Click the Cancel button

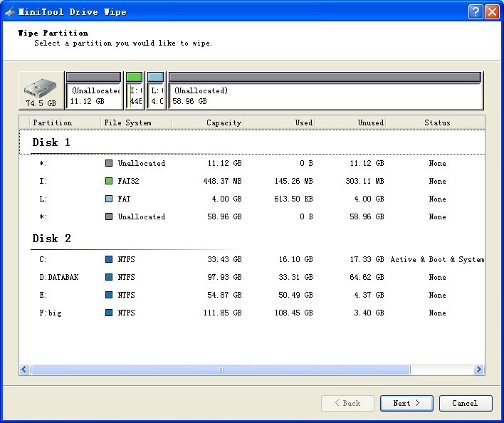pyautogui.click(x=466, y=403)
